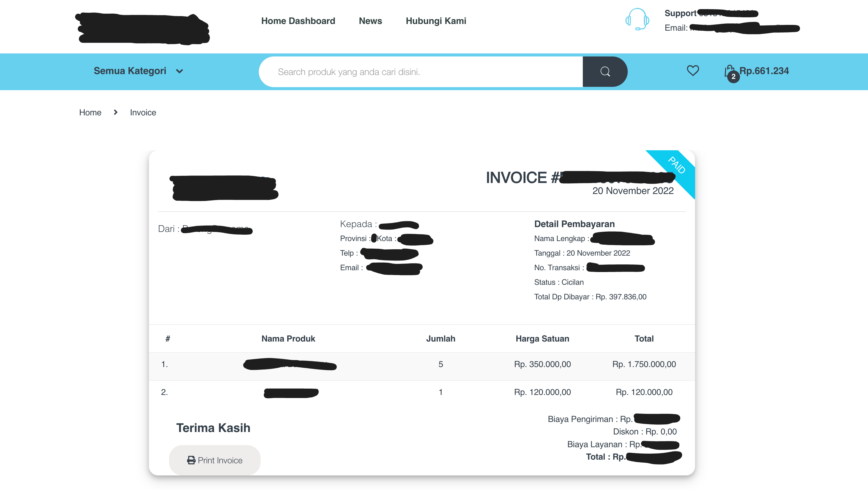The width and height of the screenshot is (868, 490).
Task: Open the shopping bag cart icon
Action: tap(729, 70)
